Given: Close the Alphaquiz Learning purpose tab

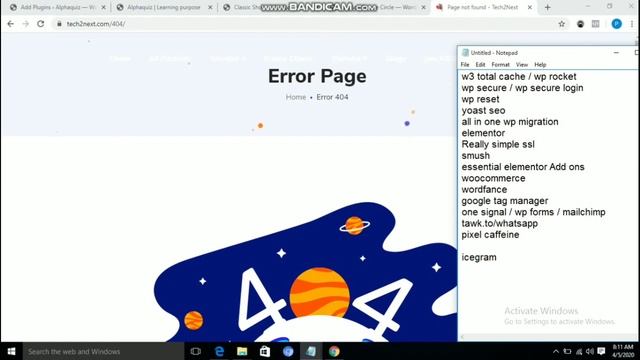Looking at the screenshot, I should (210, 7).
